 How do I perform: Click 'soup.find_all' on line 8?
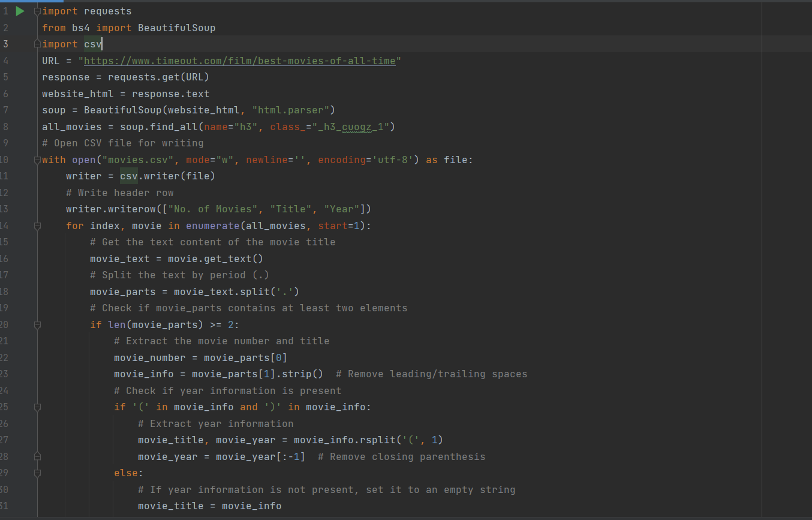[x=159, y=127]
